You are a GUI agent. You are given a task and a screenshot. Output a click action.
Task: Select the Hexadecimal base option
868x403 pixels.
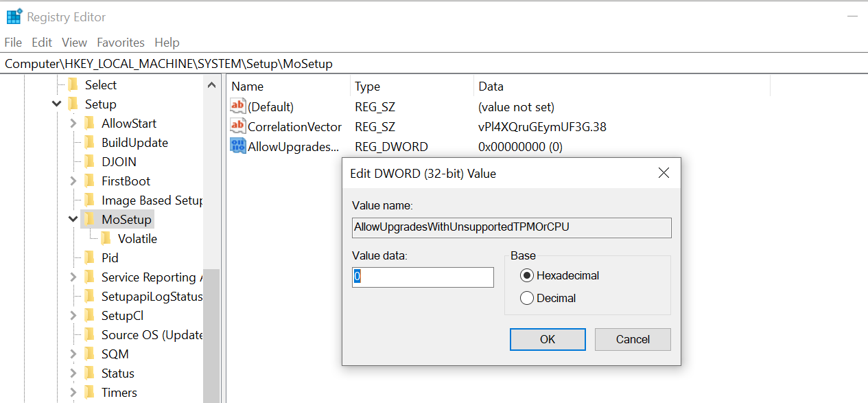(x=526, y=275)
